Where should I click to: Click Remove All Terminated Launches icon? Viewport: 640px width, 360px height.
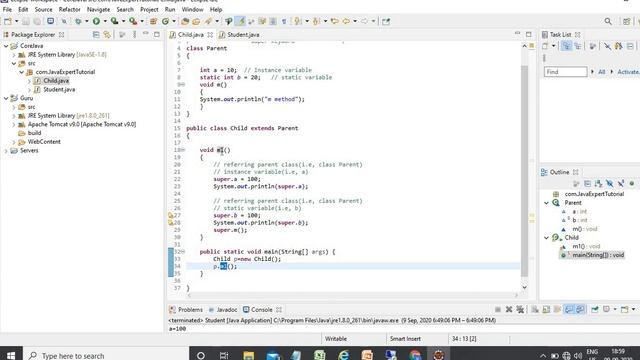[520, 309]
